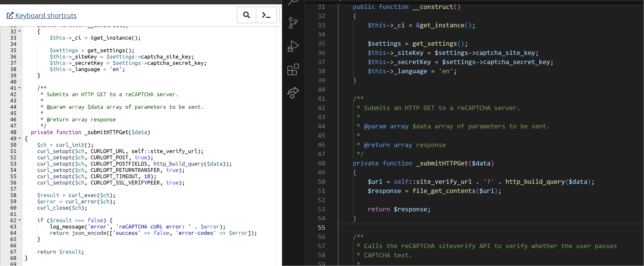
Task: Collapse the function fold arrow at line 49
Action: pyautogui.click(x=20, y=138)
